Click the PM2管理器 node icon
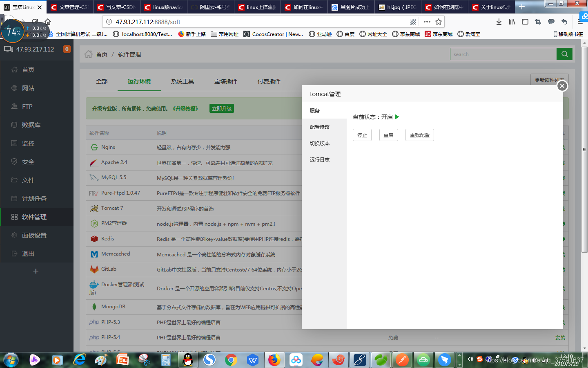The height and width of the screenshot is (368, 588). point(94,224)
